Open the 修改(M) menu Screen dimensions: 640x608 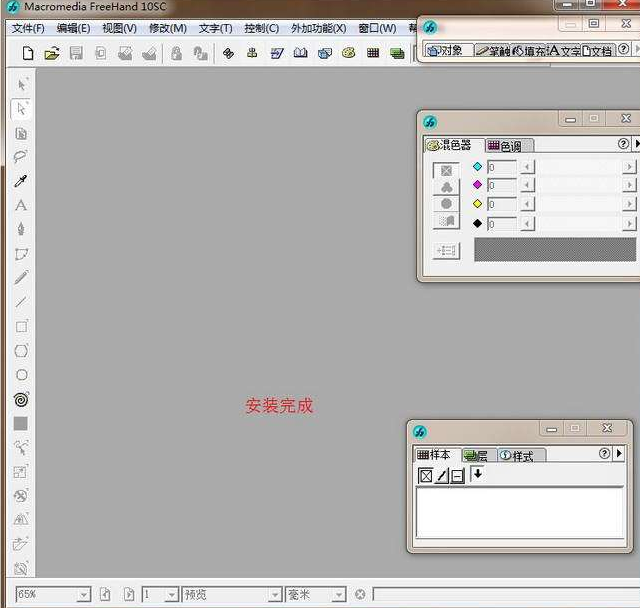[168, 28]
